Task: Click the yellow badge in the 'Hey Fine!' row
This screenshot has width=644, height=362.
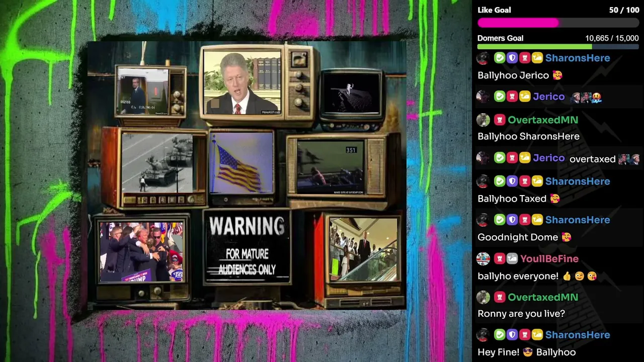Action: click(537, 335)
